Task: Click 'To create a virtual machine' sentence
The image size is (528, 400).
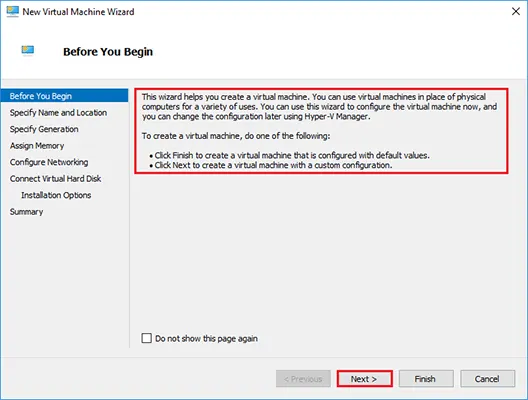Action: 236,136
